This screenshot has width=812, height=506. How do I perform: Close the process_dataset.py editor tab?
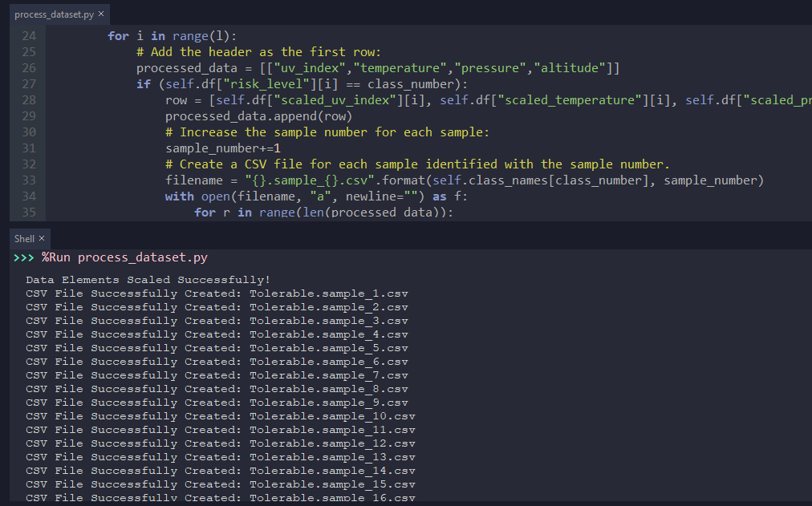click(x=100, y=14)
